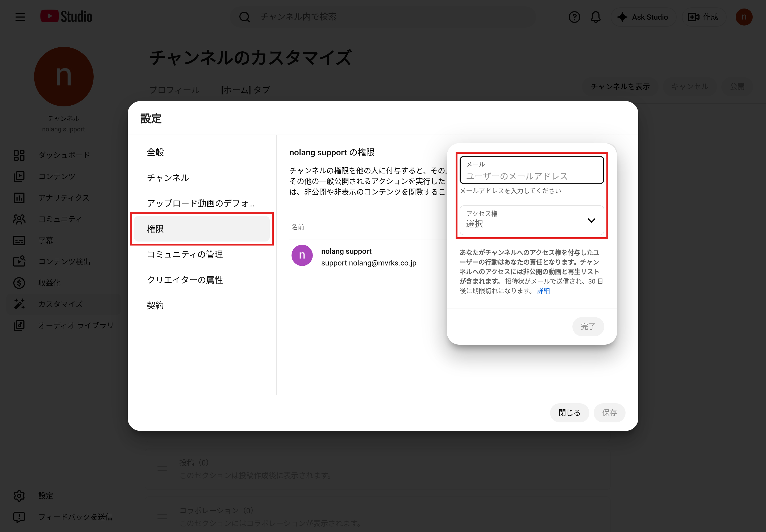Open the help question mark icon
This screenshot has width=766, height=532.
tap(574, 17)
